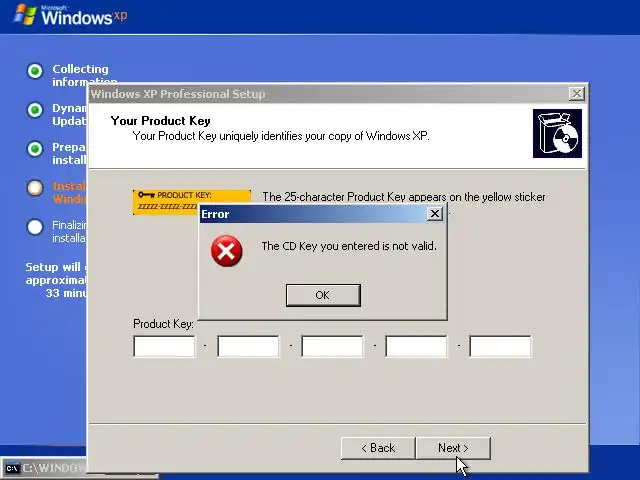Viewport: 640px width, 480px height.
Task: Click the Windows XP logo
Action: pos(71,15)
